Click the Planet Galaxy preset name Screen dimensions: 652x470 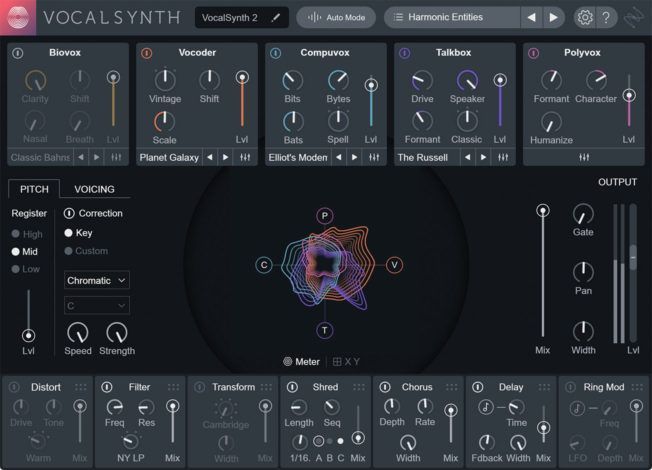[x=169, y=158]
